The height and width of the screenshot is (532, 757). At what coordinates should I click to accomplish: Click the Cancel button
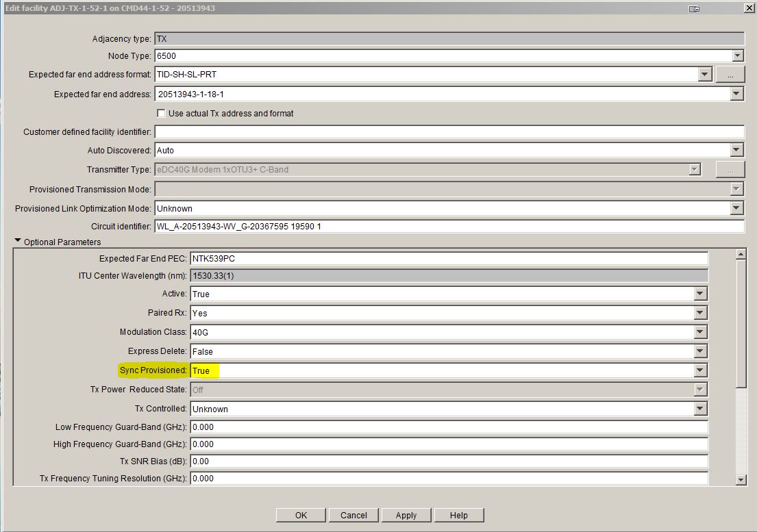click(353, 515)
